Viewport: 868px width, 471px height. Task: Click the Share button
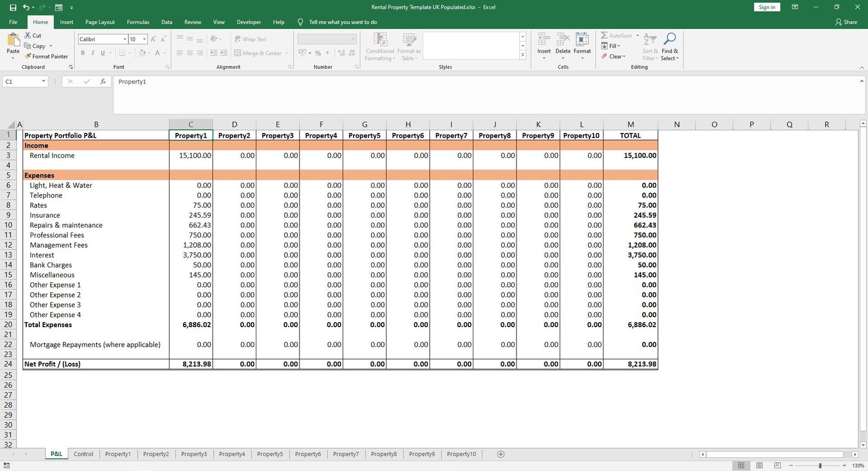coord(846,22)
